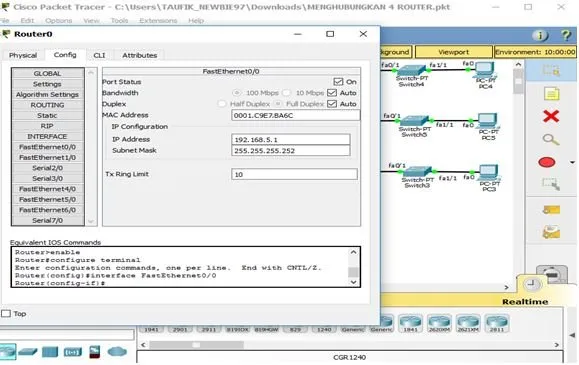Click IOS commands scroll-down arrow
The image size is (579, 365).
[x=353, y=282]
